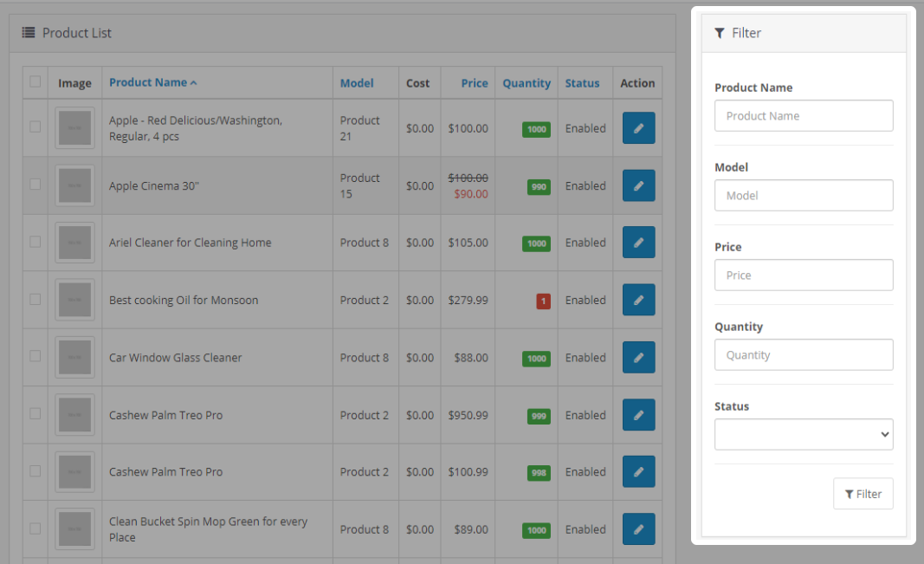The height and width of the screenshot is (564, 924).
Task: Check the box for Apple Cinema 30"
Action: (x=36, y=185)
